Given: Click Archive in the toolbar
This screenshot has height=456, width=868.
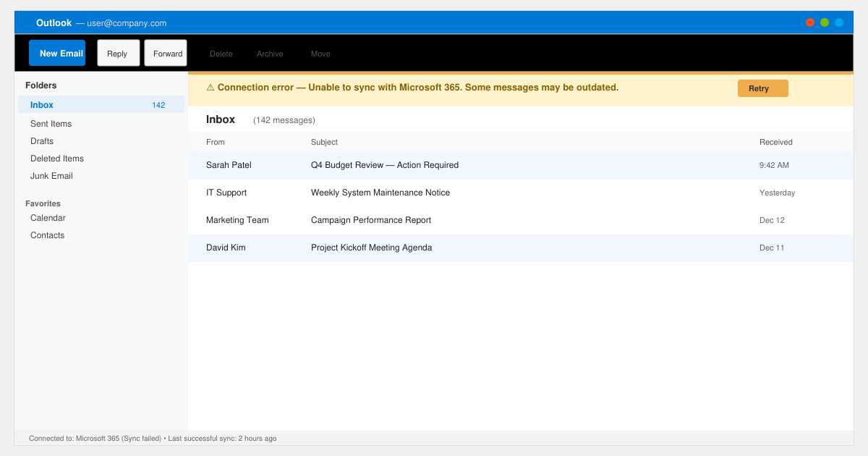Looking at the screenshot, I should (270, 54).
